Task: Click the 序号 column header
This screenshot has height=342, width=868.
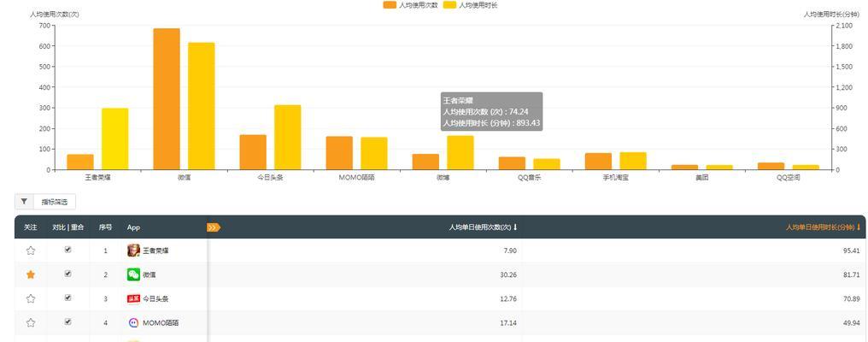Action: (x=105, y=227)
